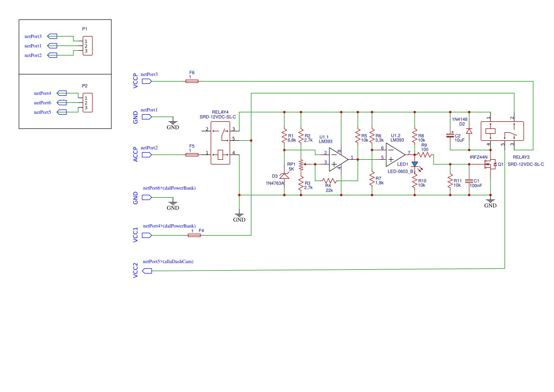Image resolution: width=554 pixels, height=392 pixels.
Task: Click the D3 1N4763A zener diode
Action: 283,175
